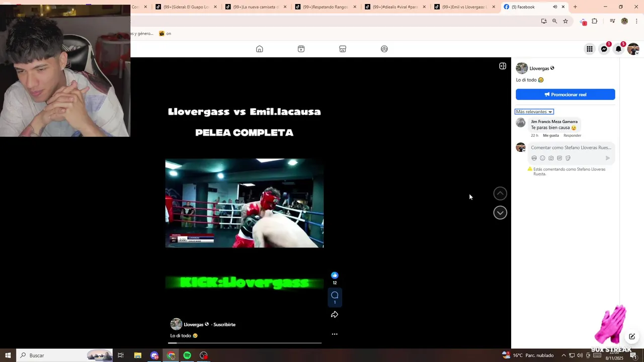This screenshot has width=644, height=362.
Task: Open emoji picker in comment box
Action: pyautogui.click(x=542, y=158)
